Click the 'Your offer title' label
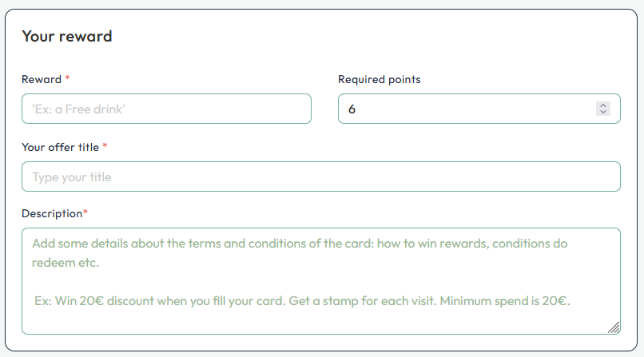This screenshot has width=644, height=357. [x=61, y=147]
